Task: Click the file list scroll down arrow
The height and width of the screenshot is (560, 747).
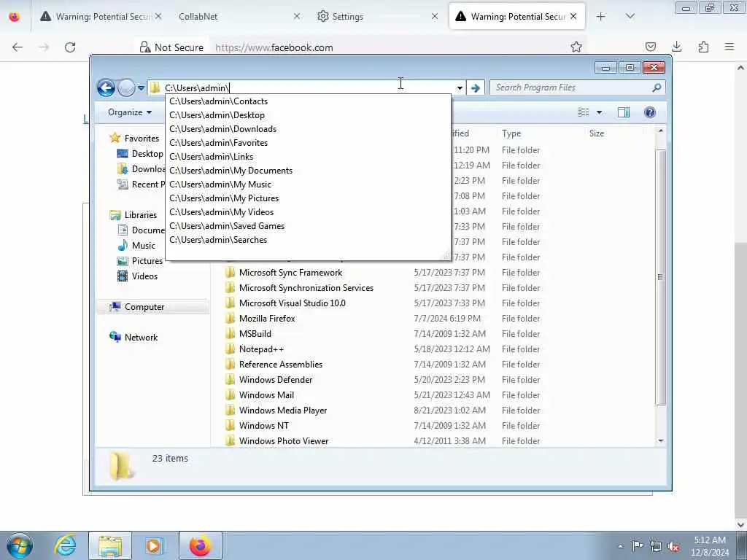Action: coord(660,441)
